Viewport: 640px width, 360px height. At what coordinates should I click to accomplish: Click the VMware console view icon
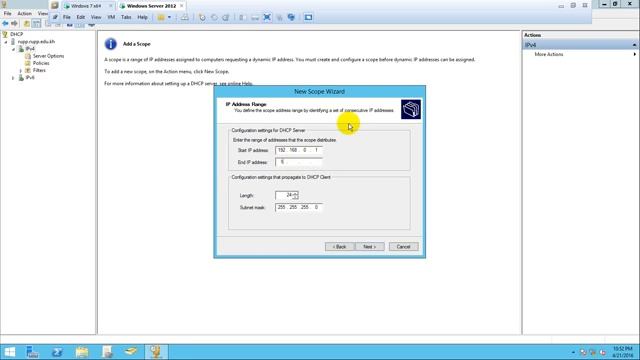[x=308, y=17]
